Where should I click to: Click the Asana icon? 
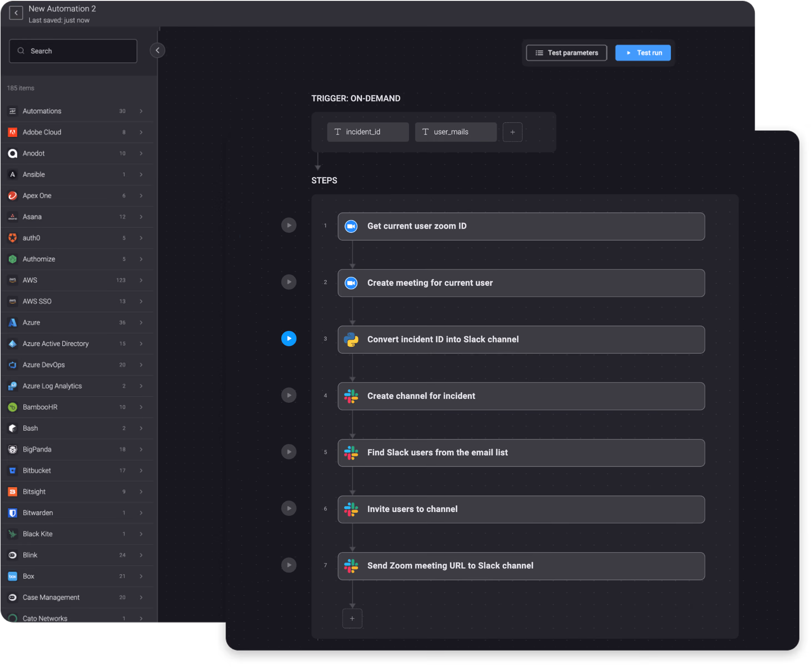[x=13, y=217]
